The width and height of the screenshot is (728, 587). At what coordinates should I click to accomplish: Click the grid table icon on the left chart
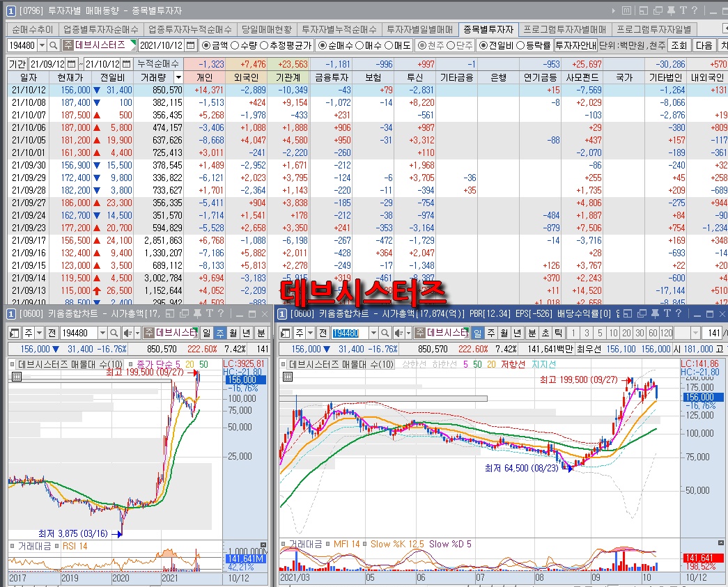pyautogui.click(x=16, y=376)
